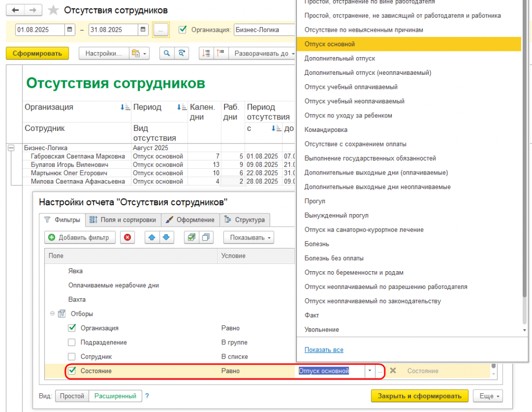Switch to Поля и сортировки tab
Viewport: 532px width, 412px height.
(123, 220)
